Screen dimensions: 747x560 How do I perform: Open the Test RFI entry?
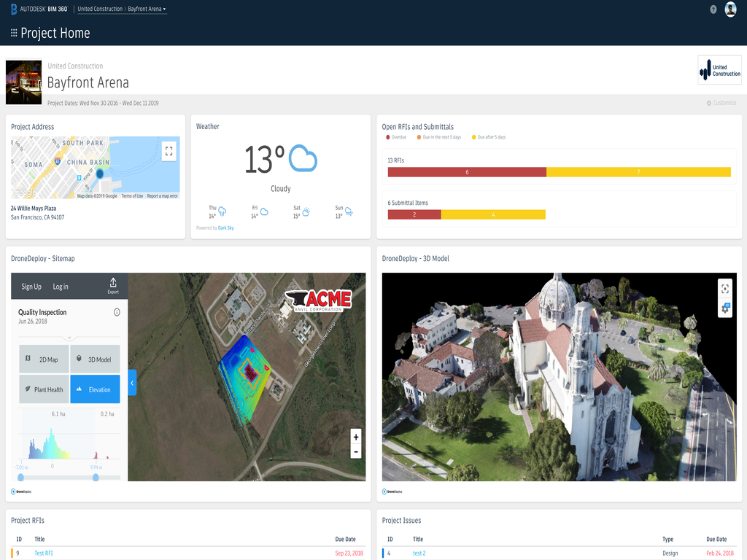point(43,553)
